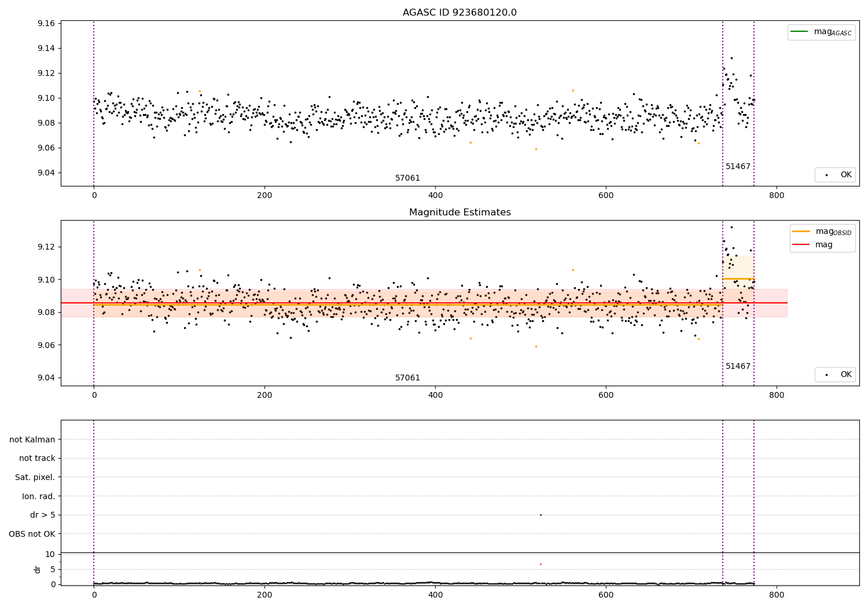Click the "400" x-axis tick under Magnitude Estimates plot
The height and width of the screenshot is (608, 868).
(435, 395)
